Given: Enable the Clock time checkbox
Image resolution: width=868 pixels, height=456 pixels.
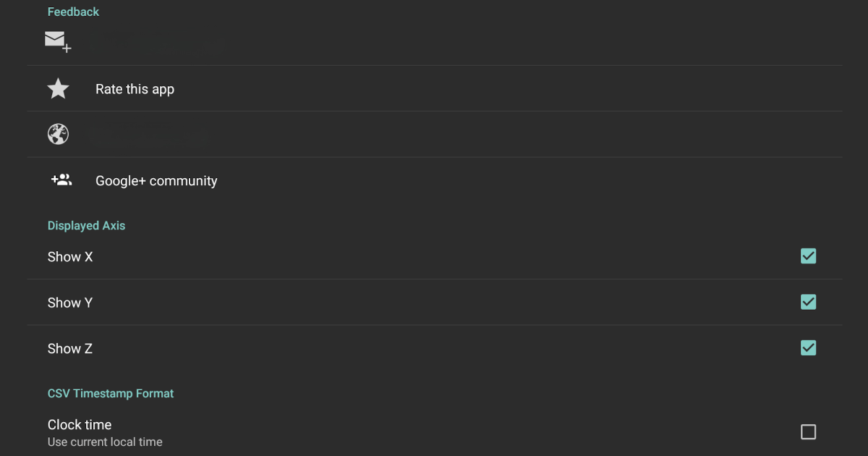Looking at the screenshot, I should (x=808, y=432).
